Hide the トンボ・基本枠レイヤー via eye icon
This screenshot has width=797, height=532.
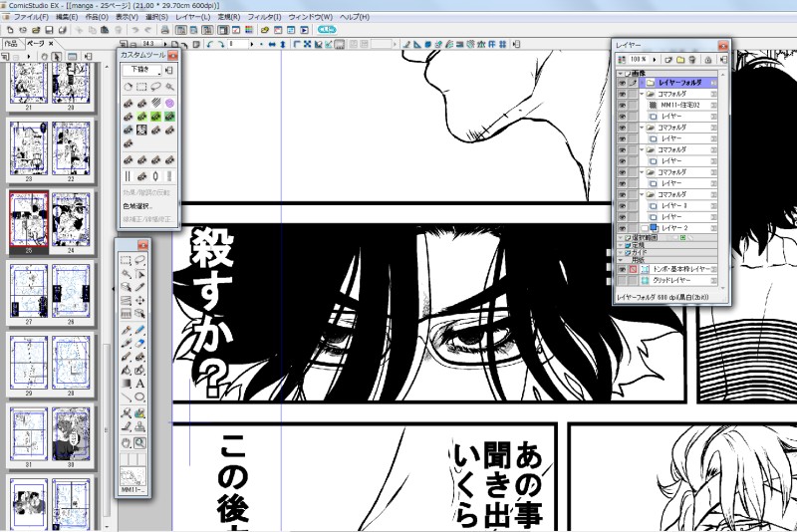(x=622, y=269)
